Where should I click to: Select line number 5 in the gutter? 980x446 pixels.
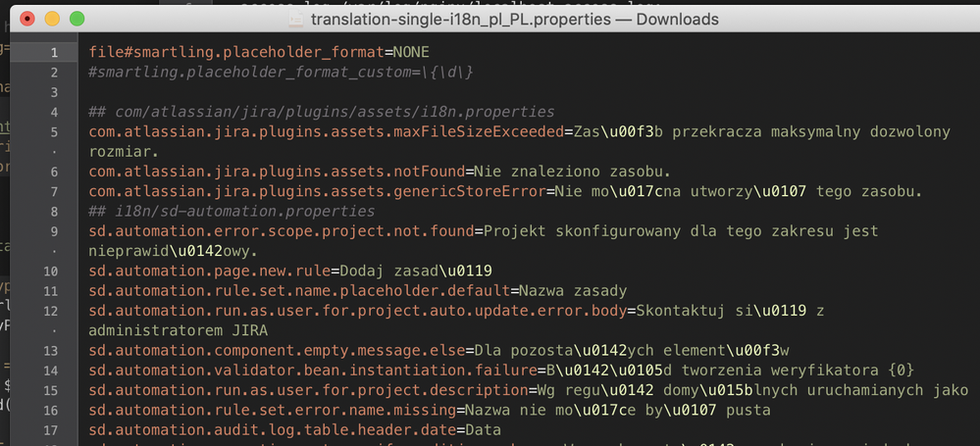point(54,132)
